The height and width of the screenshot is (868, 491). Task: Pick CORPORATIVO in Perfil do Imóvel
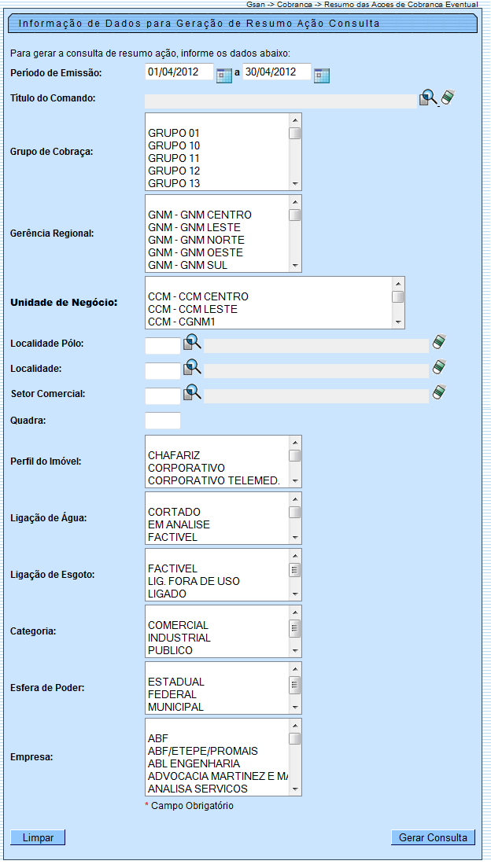point(186,468)
